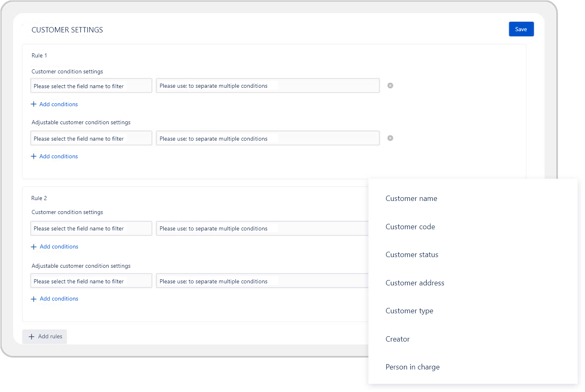This screenshot has height=392, width=585.
Task: Add conditions under Rule 2 customer settings
Action: (55, 246)
